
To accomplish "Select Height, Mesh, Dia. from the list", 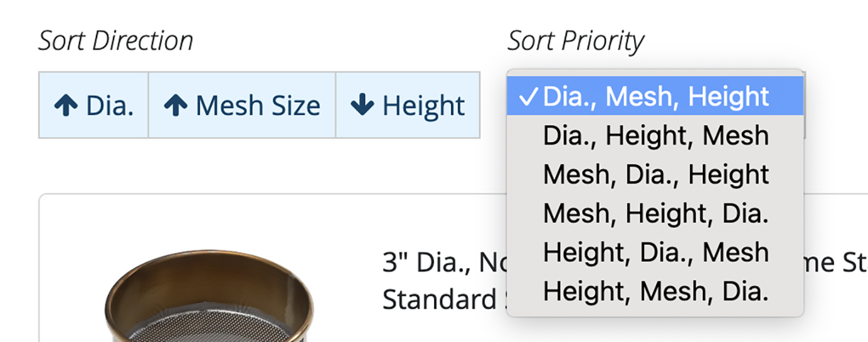I will point(655,291).
